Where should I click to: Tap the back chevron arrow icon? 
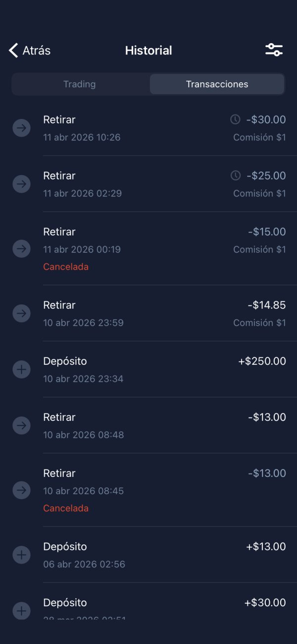pyautogui.click(x=13, y=50)
